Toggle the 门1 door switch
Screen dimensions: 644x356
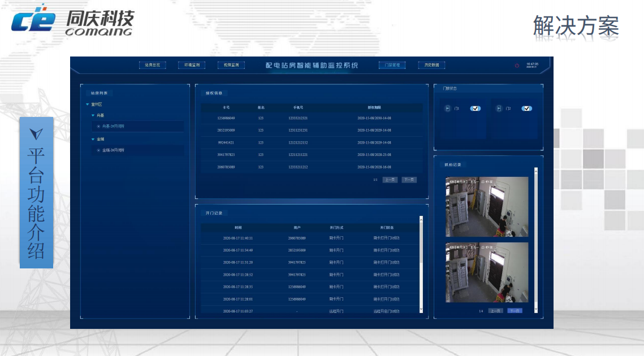pyautogui.click(x=475, y=108)
